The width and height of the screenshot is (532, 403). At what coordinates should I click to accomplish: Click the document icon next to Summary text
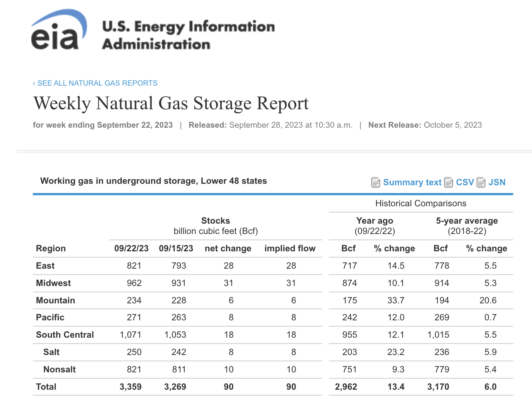(375, 182)
